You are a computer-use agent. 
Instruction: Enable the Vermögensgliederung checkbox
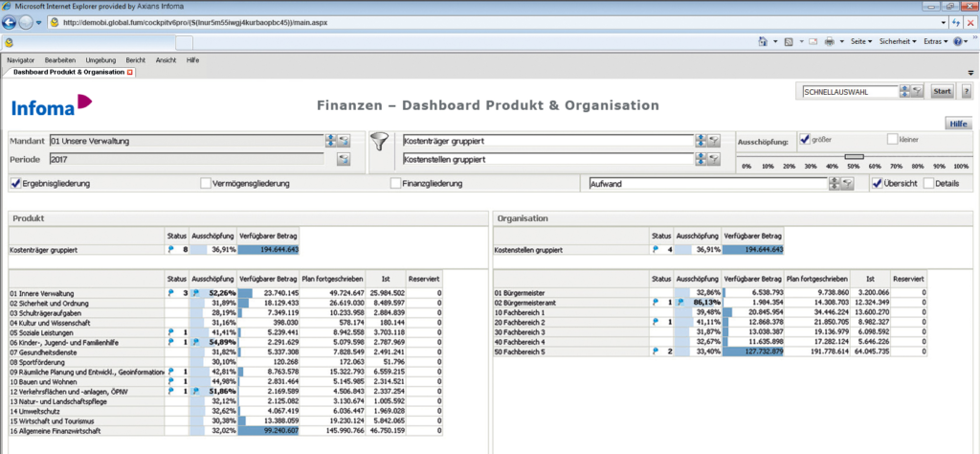pos(206,184)
